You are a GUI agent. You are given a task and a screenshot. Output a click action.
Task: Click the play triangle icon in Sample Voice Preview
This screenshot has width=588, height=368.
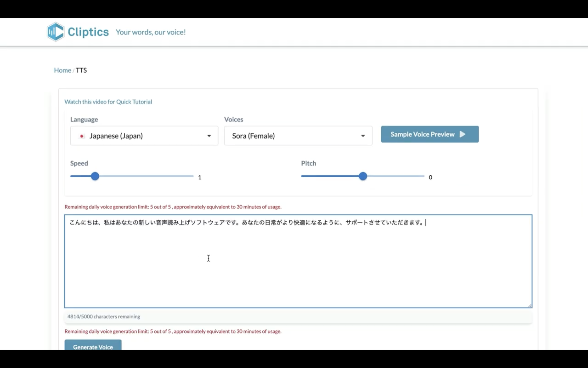pos(462,134)
